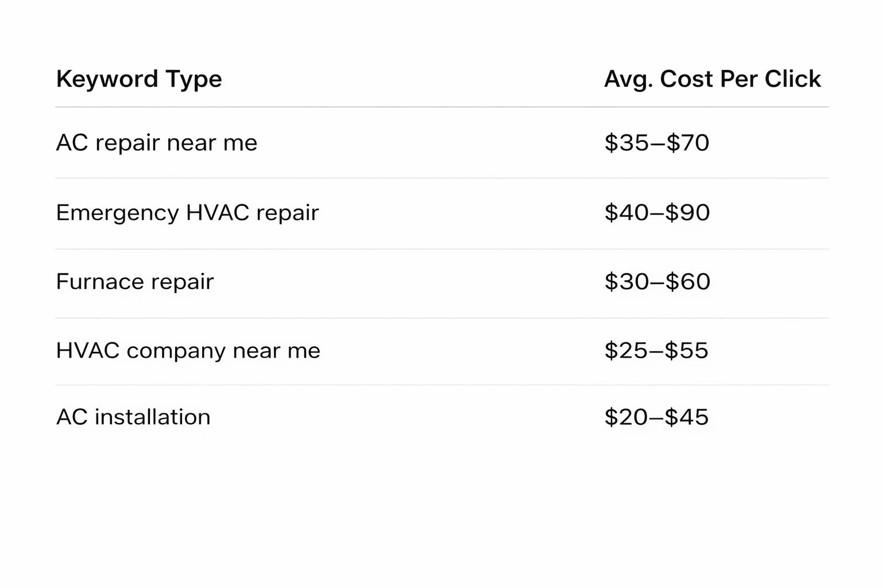Click the word Emergency in the table
The image size is (882, 588).
(x=118, y=213)
